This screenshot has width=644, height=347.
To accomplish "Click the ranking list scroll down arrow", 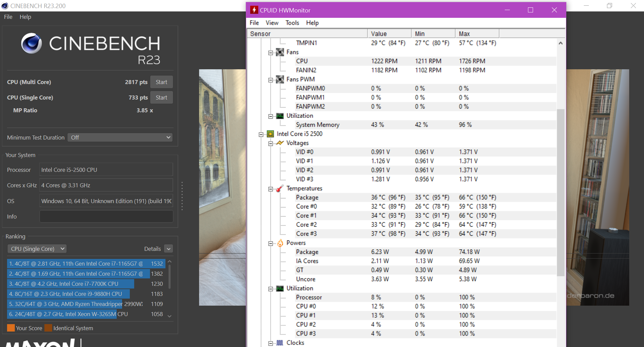I will [169, 316].
